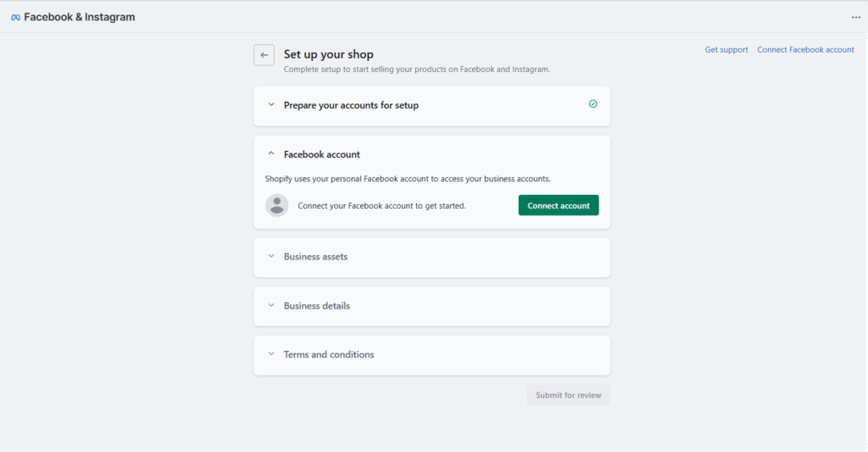Expand the Prepare your accounts chevron
Screen dimensions: 868x452
(x=271, y=105)
